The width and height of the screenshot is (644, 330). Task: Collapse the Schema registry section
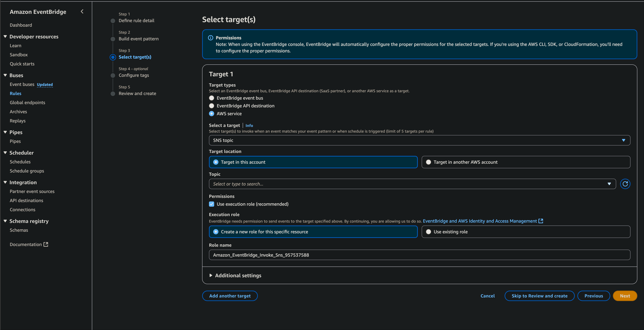(x=5, y=221)
